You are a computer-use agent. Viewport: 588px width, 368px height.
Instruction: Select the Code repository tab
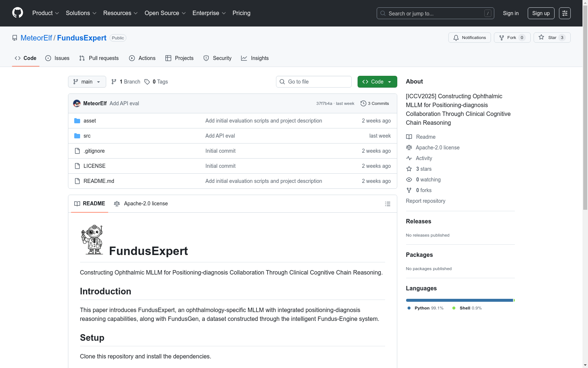pos(26,58)
